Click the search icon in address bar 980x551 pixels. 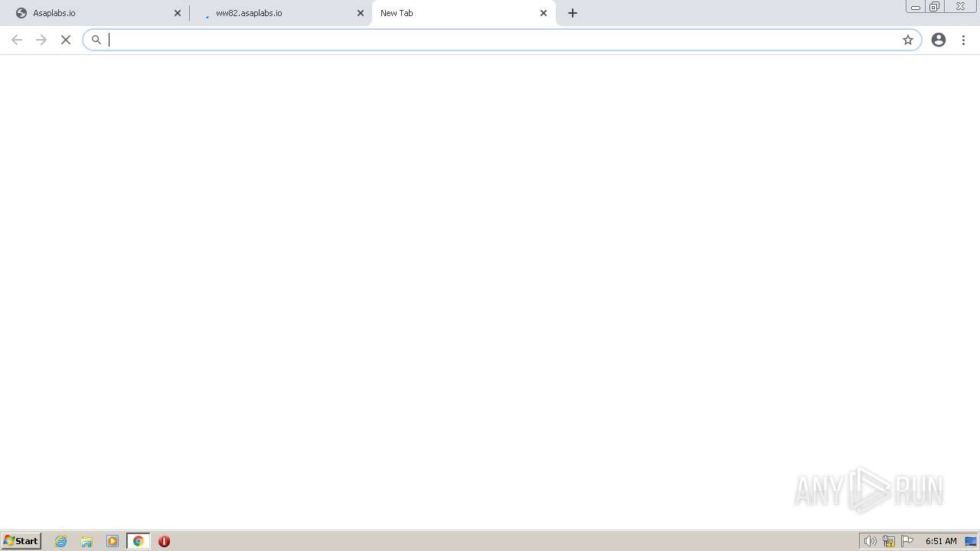[96, 40]
